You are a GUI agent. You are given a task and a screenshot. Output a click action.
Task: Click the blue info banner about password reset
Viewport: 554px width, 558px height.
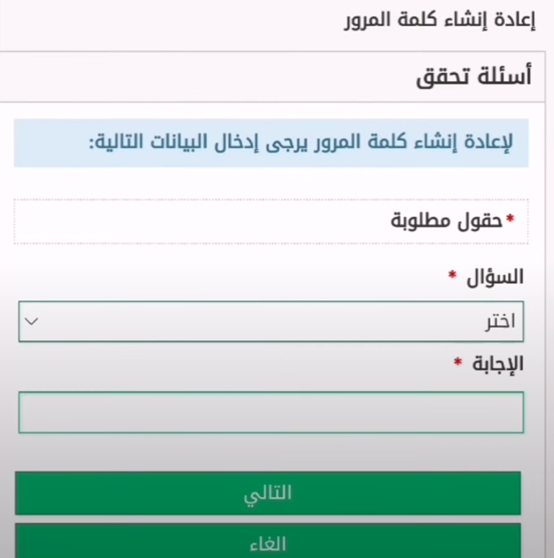click(x=271, y=143)
